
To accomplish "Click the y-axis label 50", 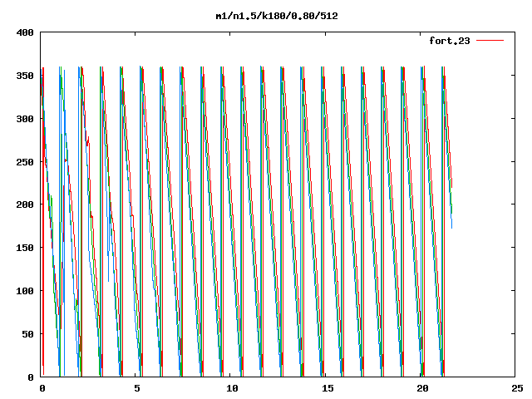I will (x=27, y=334).
